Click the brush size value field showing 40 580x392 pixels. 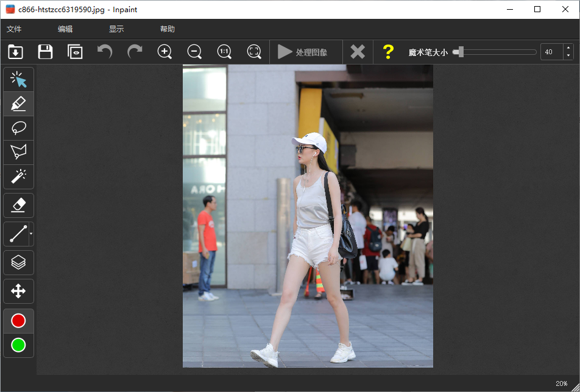pos(550,52)
